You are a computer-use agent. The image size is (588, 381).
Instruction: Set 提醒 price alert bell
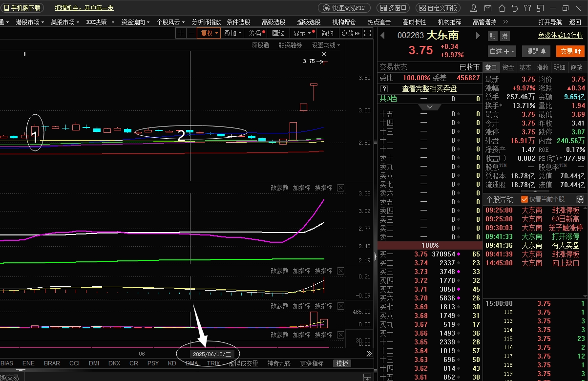point(536,51)
